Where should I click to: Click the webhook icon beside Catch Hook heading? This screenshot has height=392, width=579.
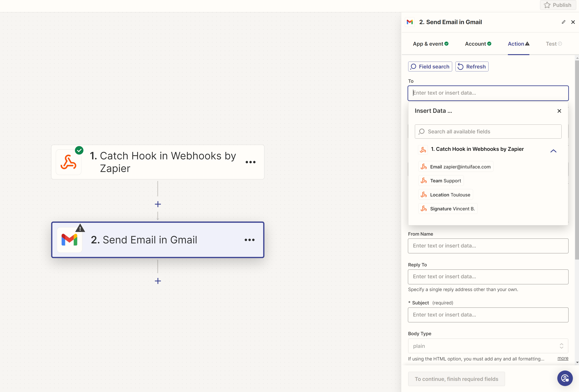pos(423,150)
